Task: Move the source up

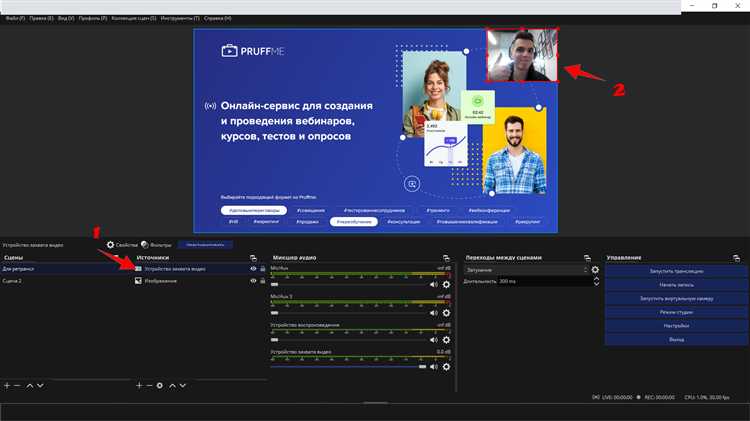Action: click(172, 386)
